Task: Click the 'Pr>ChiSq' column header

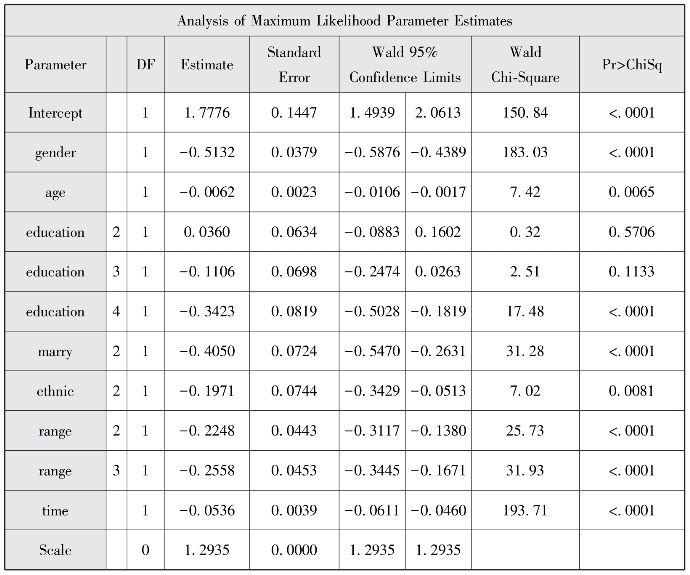Action: 632,65
